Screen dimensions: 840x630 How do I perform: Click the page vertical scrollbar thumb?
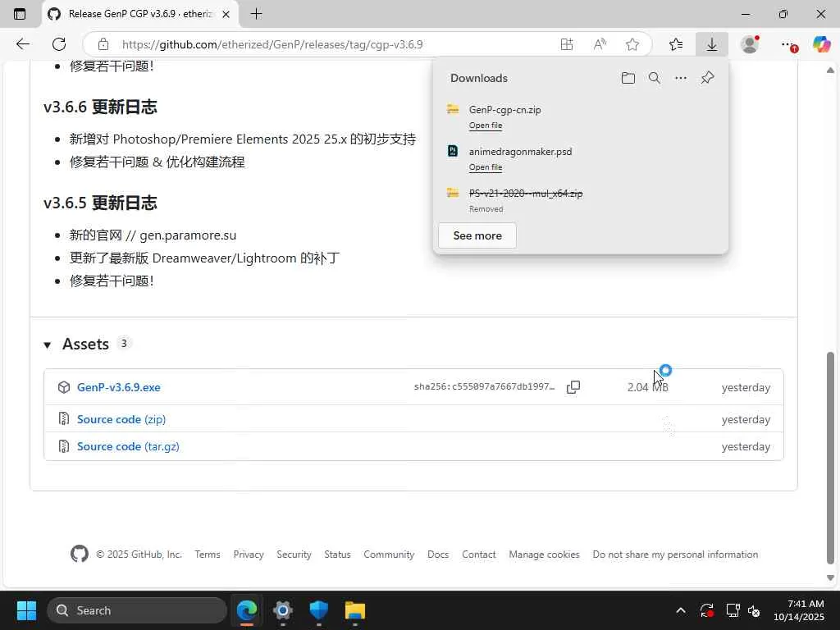[830, 458]
